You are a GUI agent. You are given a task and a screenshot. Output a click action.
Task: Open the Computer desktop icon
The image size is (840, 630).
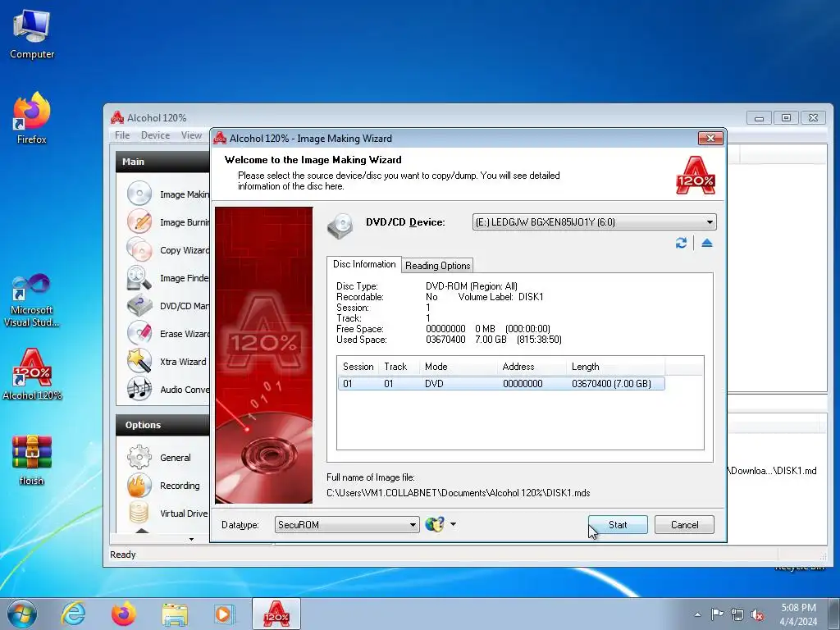[x=32, y=34]
